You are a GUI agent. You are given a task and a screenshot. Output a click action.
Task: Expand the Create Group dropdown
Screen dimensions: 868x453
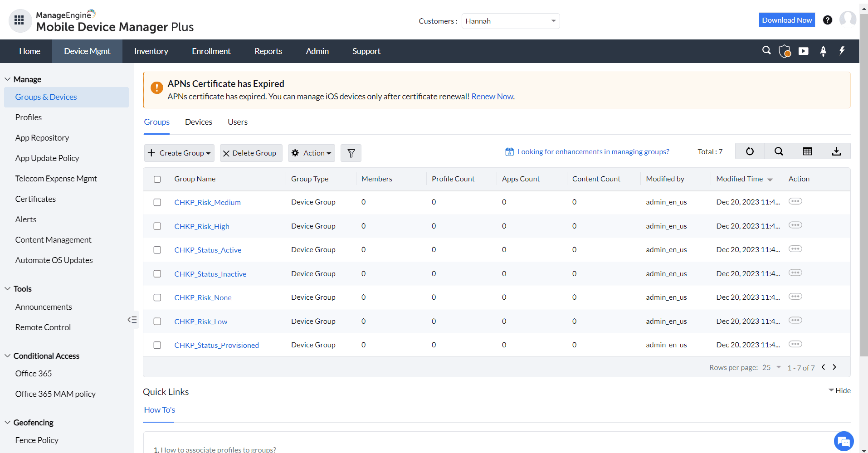tap(180, 153)
